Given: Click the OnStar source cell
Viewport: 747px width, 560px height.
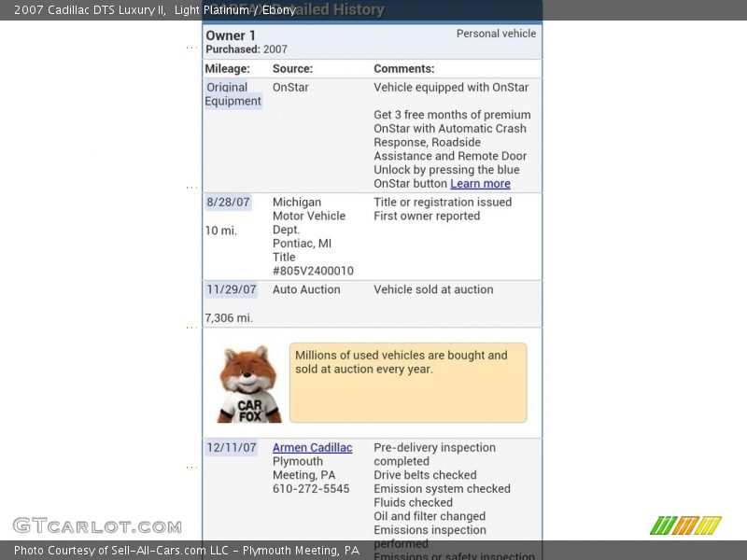Looking at the screenshot, I should click(290, 88).
